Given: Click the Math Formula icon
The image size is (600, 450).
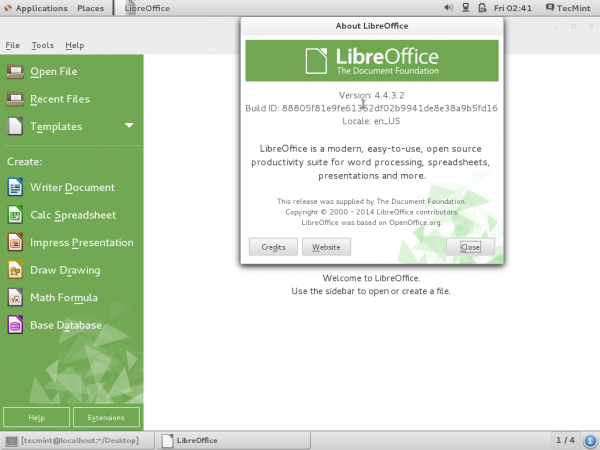Looking at the screenshot, I should (x=15, y=297).
